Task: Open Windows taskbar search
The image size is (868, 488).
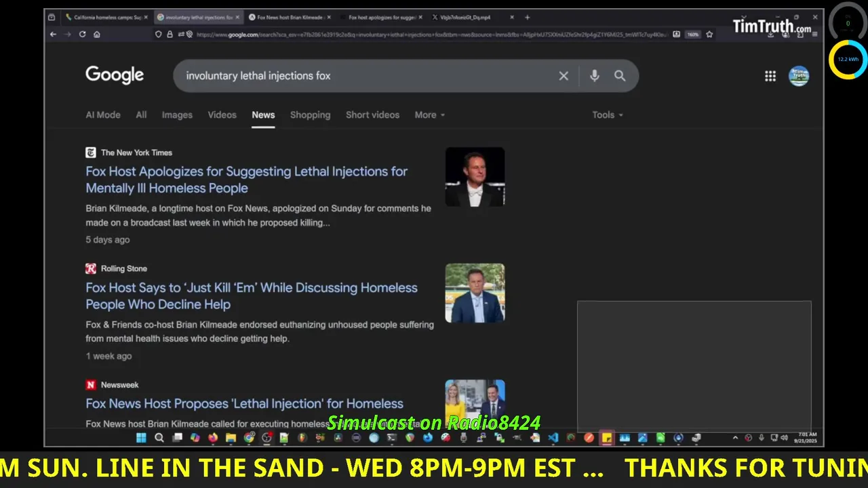Action: click(159, 438)
